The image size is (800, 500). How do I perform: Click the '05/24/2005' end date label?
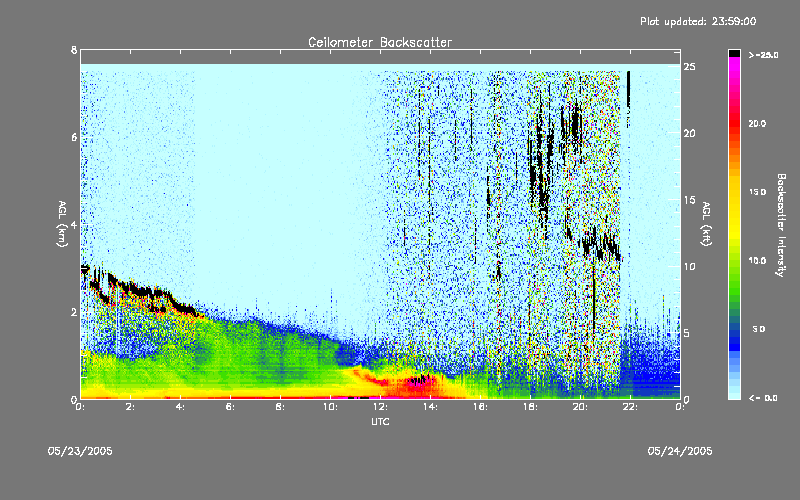[680, 451]
